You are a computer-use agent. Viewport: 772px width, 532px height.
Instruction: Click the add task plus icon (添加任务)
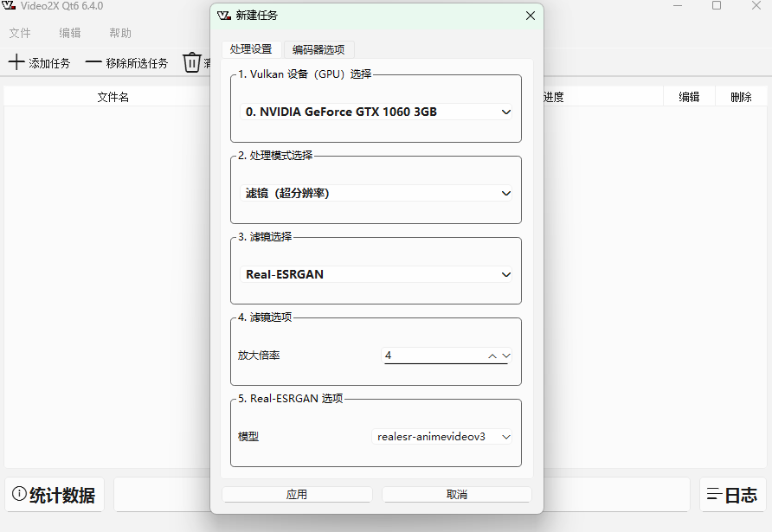16,61
